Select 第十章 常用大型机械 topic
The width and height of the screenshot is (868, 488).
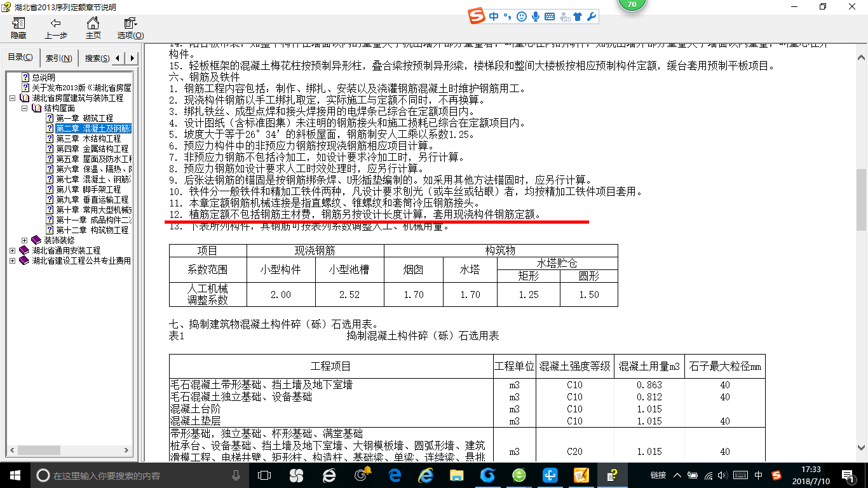(x=93, y=210)
